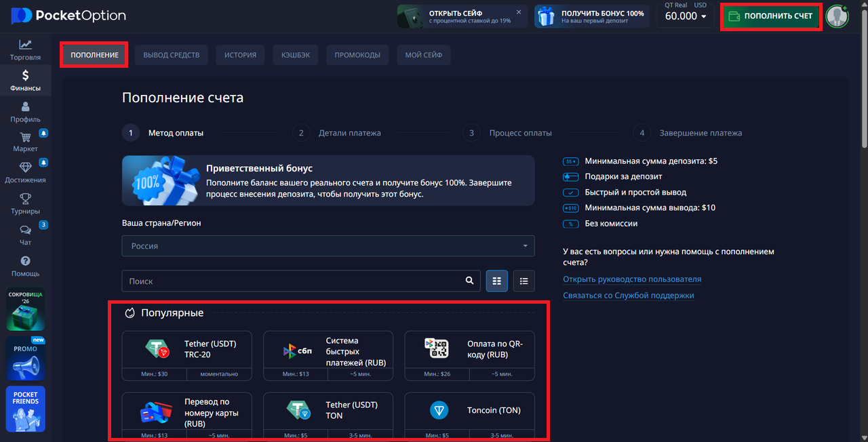Click the Treasures '26 promo banner

pos(25,309)
